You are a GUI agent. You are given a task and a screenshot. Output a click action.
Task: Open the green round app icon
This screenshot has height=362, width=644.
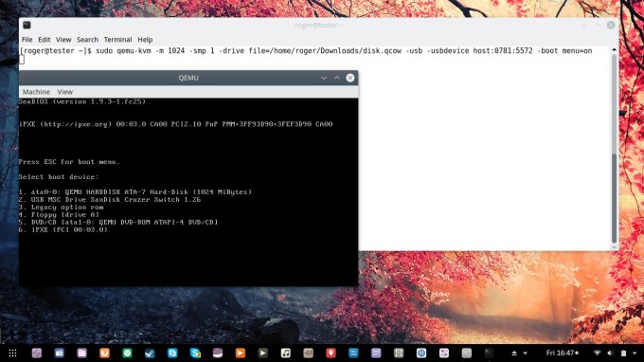pyautogui.click(x=127, y=353)
